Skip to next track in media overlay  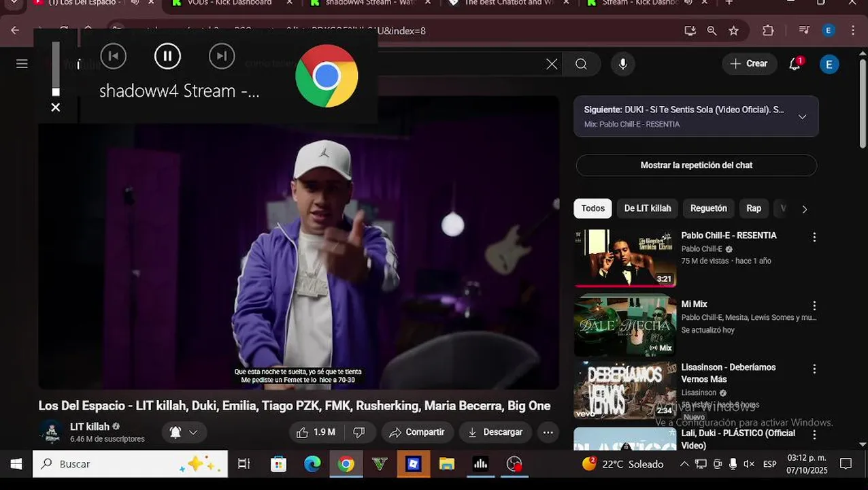222,56
